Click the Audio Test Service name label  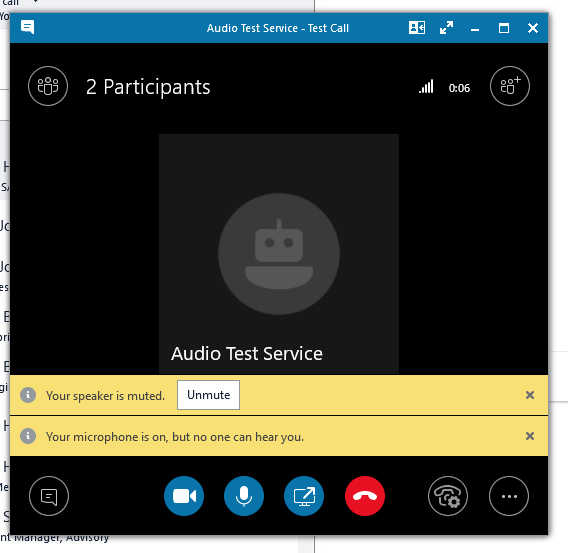(x=247, y=353)
